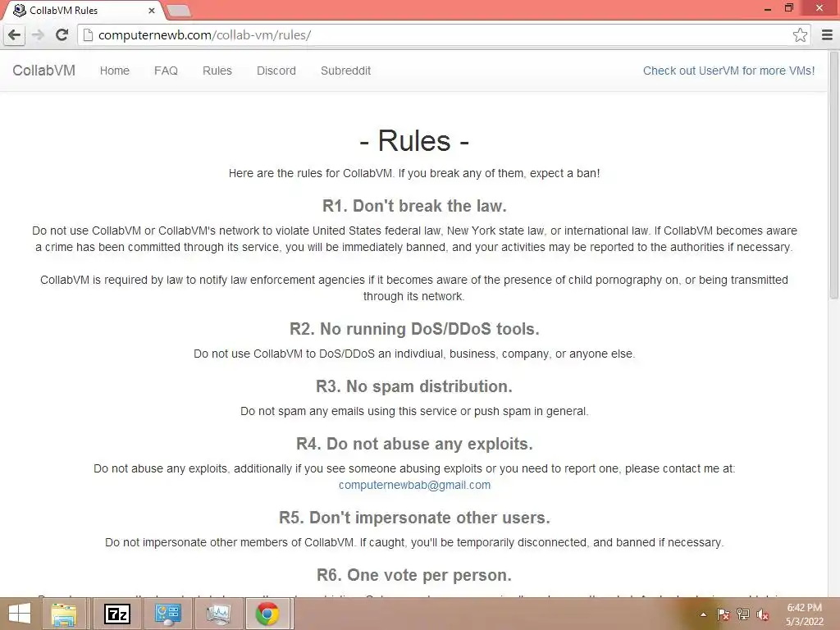Click the muted volume tray icon

click(762, 614)
